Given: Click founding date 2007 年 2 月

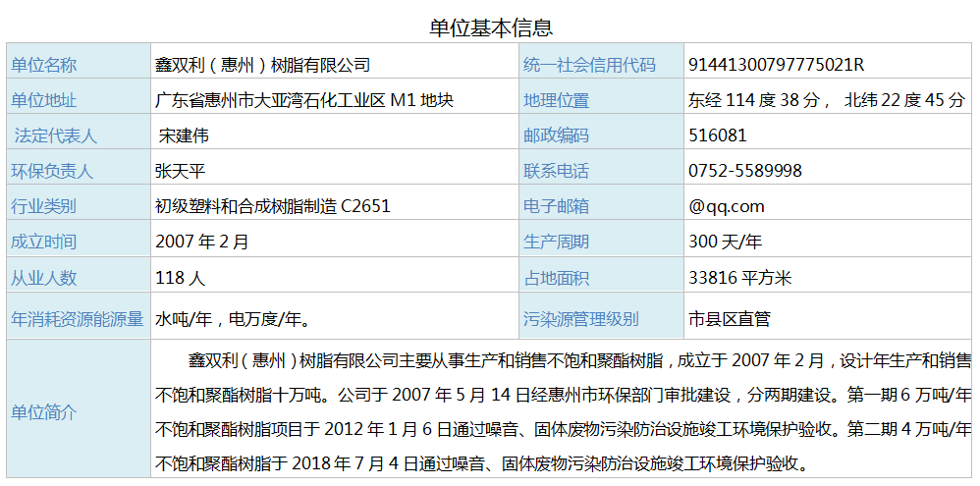Looking at the screenshot, I should point(202,242).
